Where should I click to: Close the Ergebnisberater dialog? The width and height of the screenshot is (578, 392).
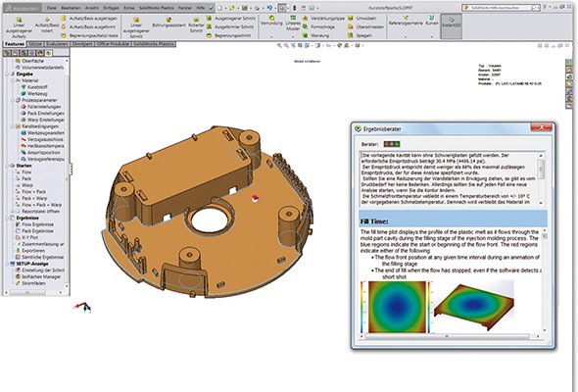click(x=542, y=127)
